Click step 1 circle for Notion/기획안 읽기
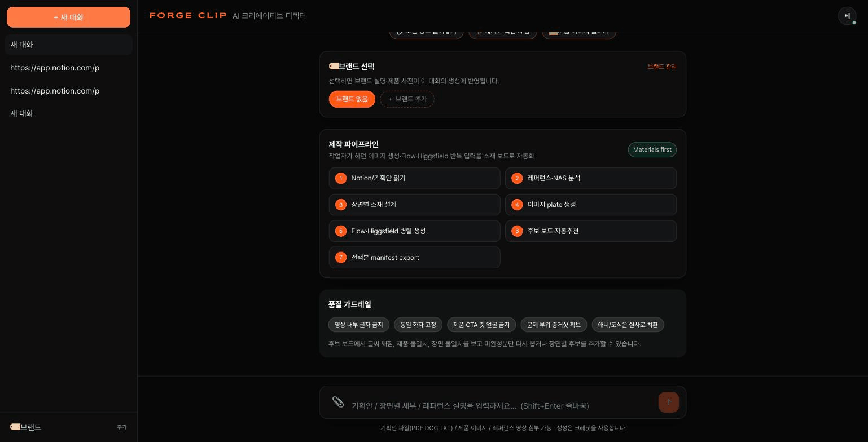The height and width of the screenshot is (442, 868). point(341,178)
